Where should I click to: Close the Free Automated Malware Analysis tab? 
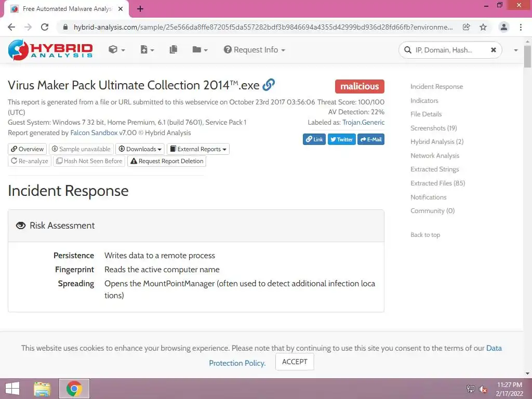tap(121, 9)
